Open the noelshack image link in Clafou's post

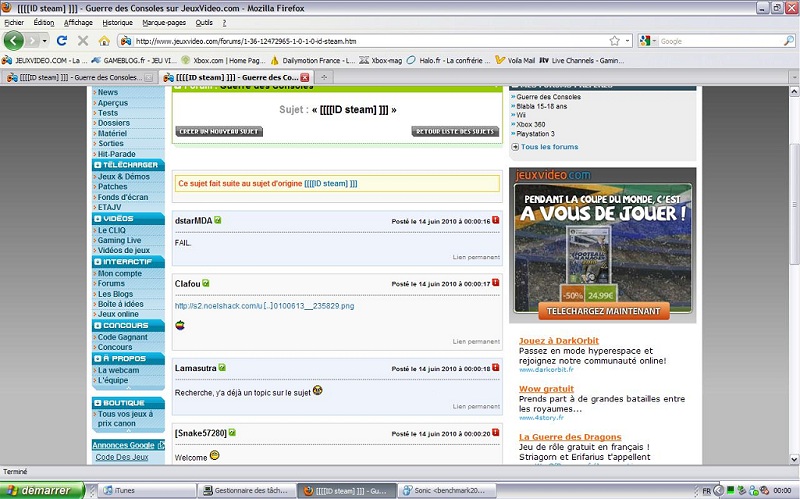264,305
